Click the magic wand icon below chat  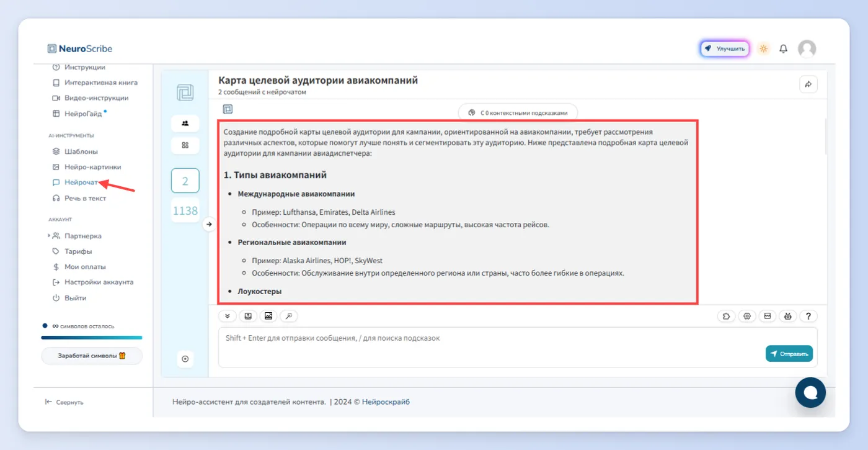pos(289,316)
